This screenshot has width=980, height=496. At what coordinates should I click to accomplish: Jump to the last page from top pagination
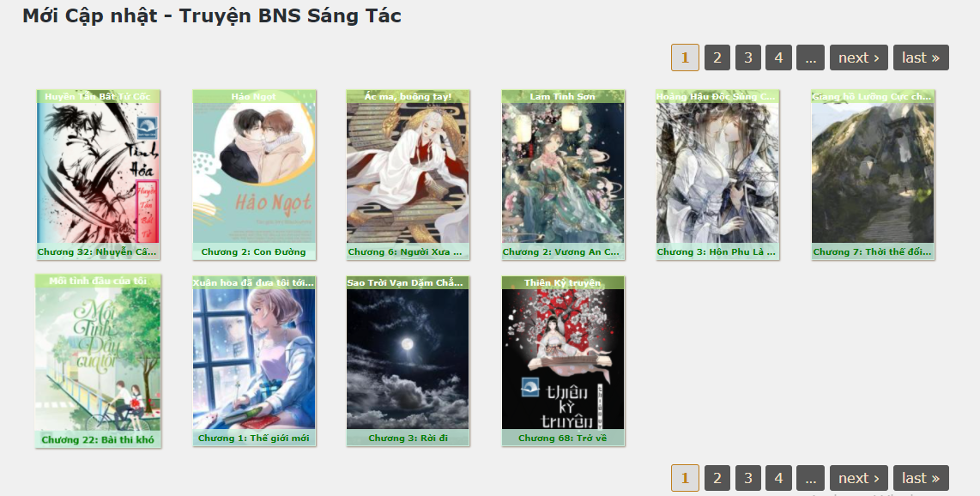coord(921,57)
